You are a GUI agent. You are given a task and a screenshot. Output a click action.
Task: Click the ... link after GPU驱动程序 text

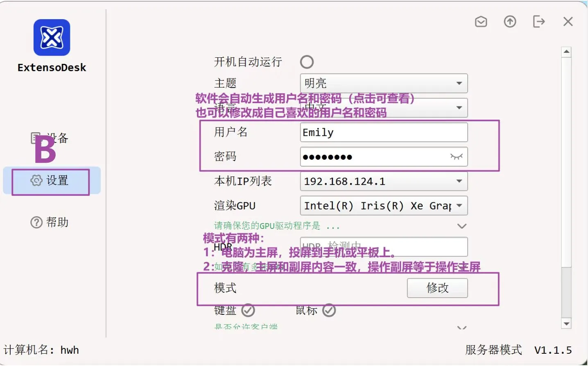click(334, 226)
